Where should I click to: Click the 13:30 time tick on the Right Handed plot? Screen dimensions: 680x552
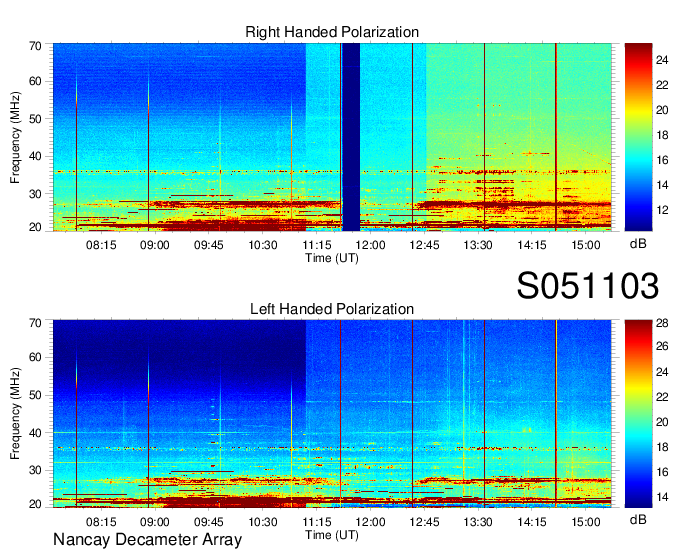(478, 245)
